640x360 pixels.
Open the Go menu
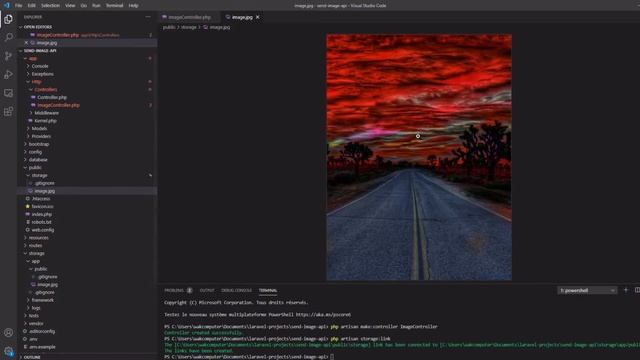pos(84,6)
